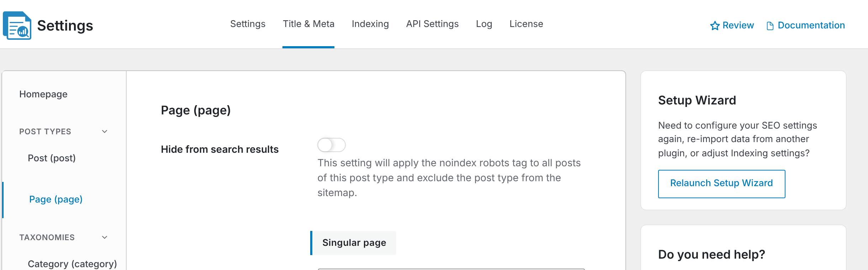Click the Hide from search results label
Image resolution: width=868 pixels, height=270 pixels.
pyautogui.click(x=220, y=149)
